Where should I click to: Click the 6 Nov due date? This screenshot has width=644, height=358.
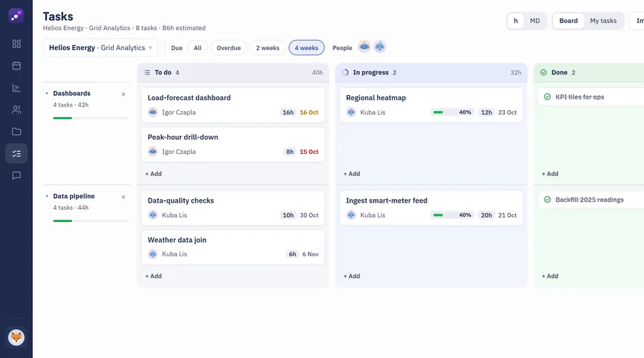coord(311,254)
